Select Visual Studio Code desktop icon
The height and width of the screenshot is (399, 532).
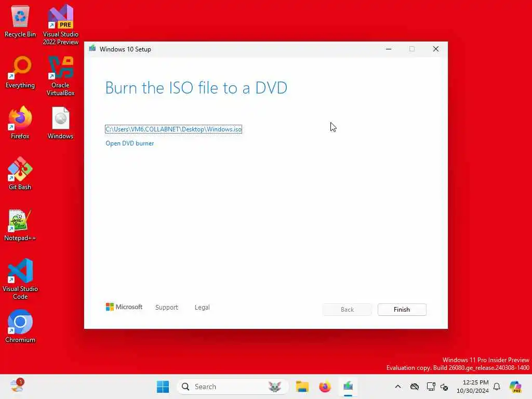click(x=20, y=279)
